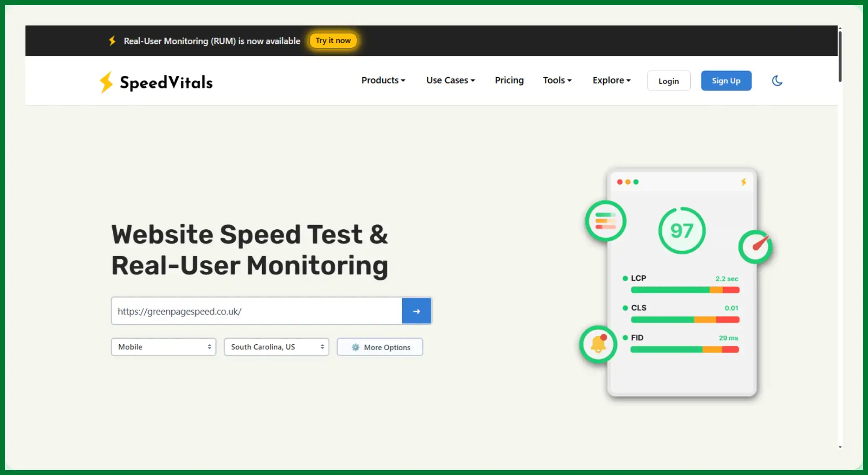
Task: Click the Sign Up button
Action: point(726,80)
